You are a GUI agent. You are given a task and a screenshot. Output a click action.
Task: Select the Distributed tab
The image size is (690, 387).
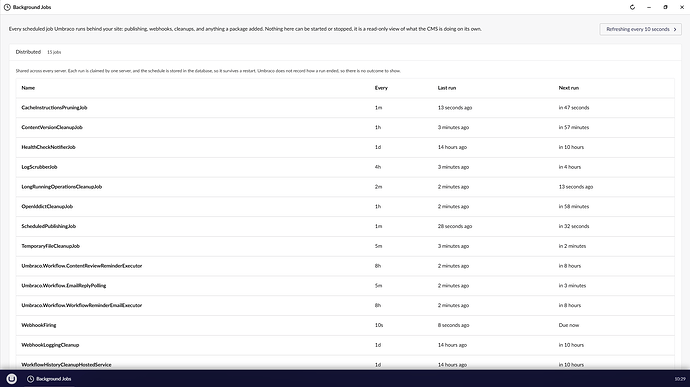click(28, 52)
